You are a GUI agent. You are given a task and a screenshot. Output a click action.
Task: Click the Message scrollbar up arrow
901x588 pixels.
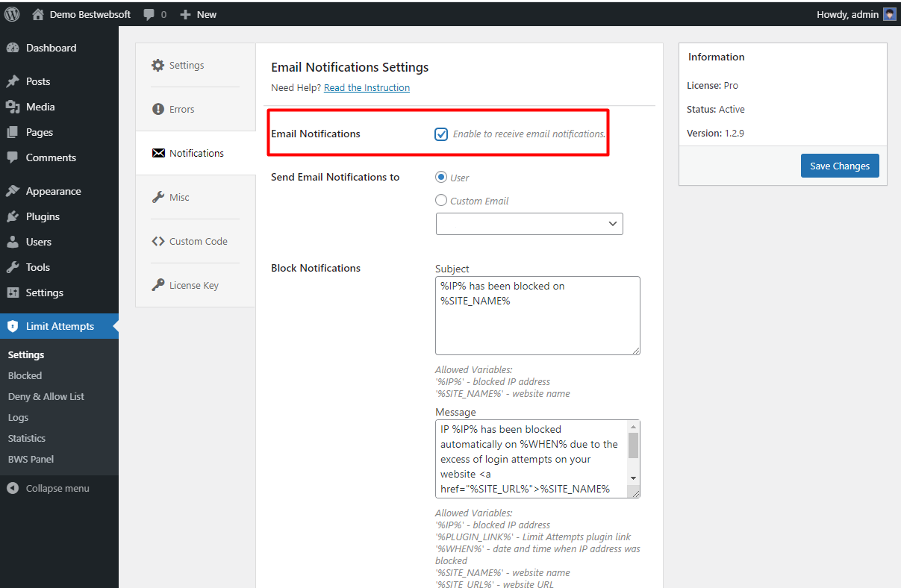coord(633,427)
